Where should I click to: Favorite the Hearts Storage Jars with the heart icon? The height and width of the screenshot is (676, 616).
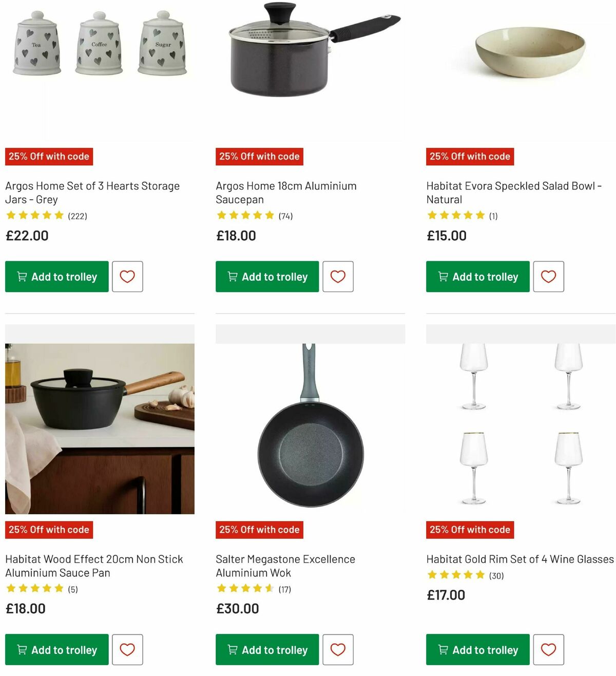pyautogui.click(x=127, y=277)
